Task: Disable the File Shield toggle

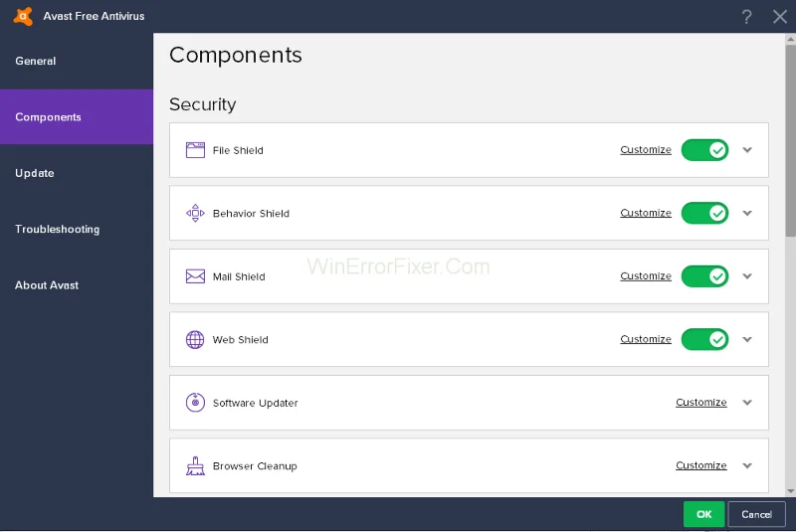Action: (704, 150)
